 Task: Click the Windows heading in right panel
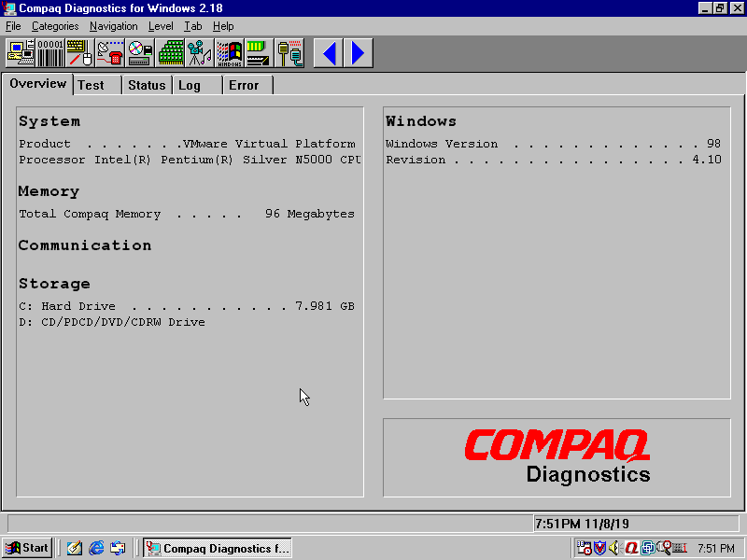[421, 121]
